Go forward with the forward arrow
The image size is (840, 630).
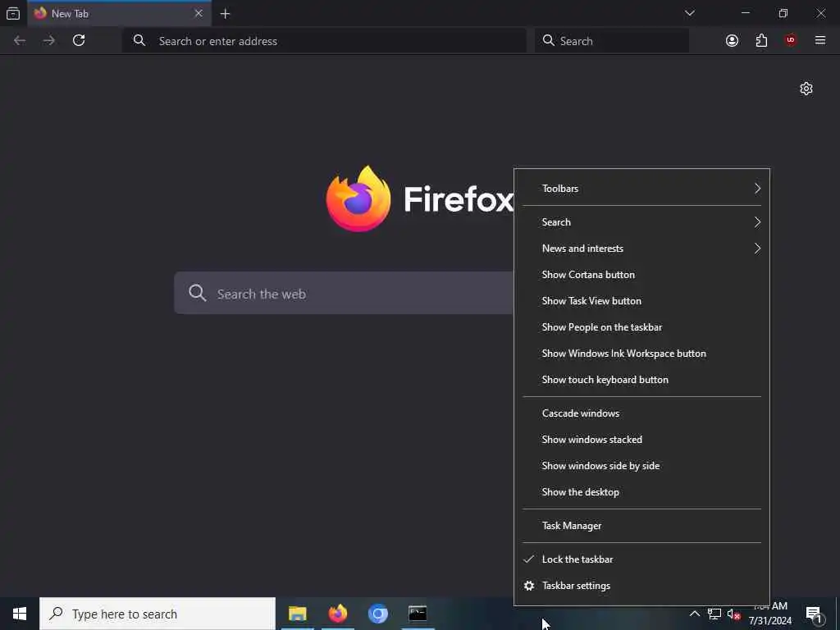tap(48, 41)
